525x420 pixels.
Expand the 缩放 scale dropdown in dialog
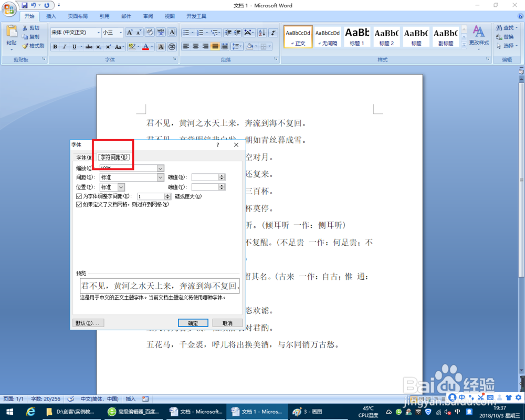coord(160,168)
